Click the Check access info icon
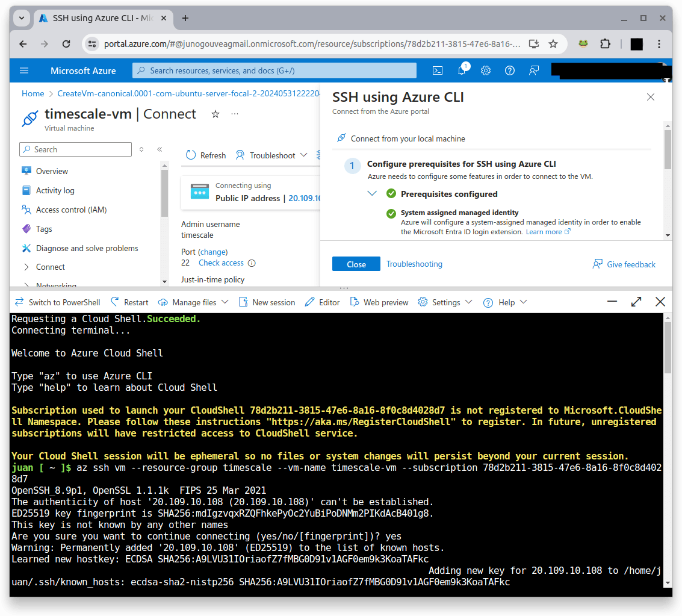 (252, 263)
